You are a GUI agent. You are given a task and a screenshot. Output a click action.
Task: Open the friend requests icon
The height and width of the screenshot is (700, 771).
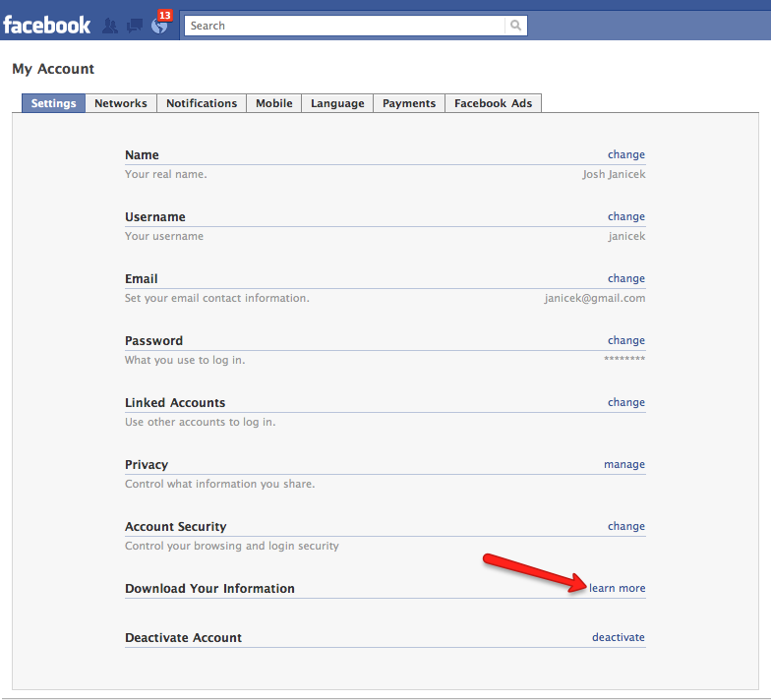click(110, 26)
